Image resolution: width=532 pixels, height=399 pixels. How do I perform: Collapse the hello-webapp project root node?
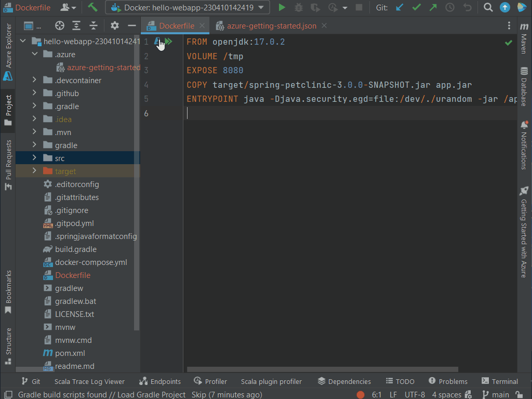[23, 41]
